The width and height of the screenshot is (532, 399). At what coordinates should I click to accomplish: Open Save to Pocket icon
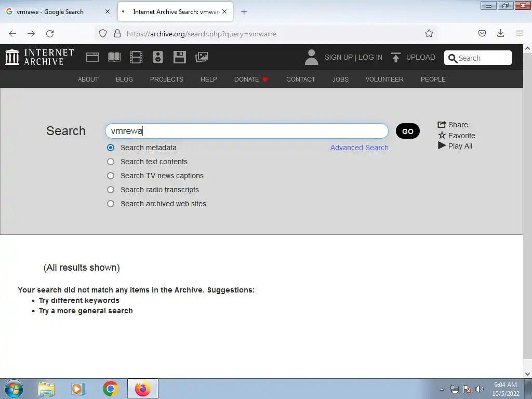point(482,33)
